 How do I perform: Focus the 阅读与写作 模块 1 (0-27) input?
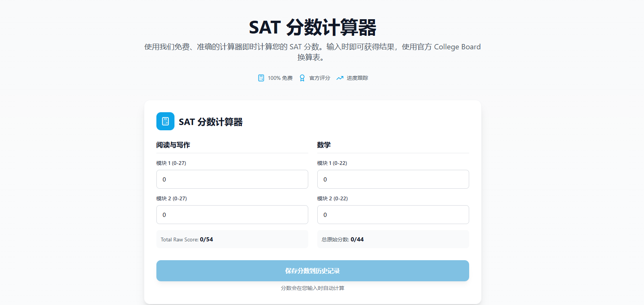point(232,179)
